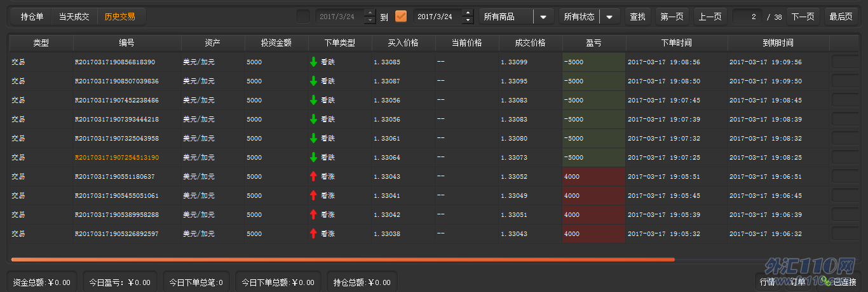Click start date down stepper arrow
Image resolution: width=868 pixels, height=292 pixels.
click(x=370, y=20)
